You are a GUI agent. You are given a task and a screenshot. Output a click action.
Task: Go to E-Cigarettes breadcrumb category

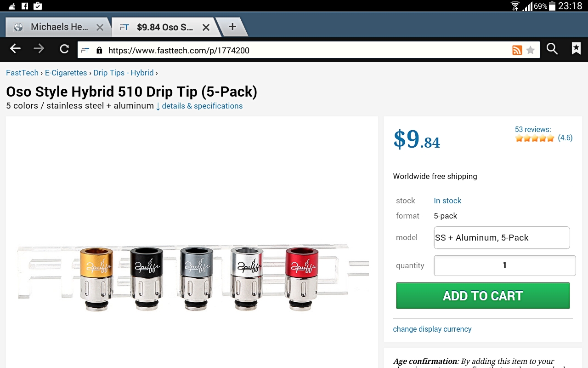pyautogui.click(x=66, y=73)
